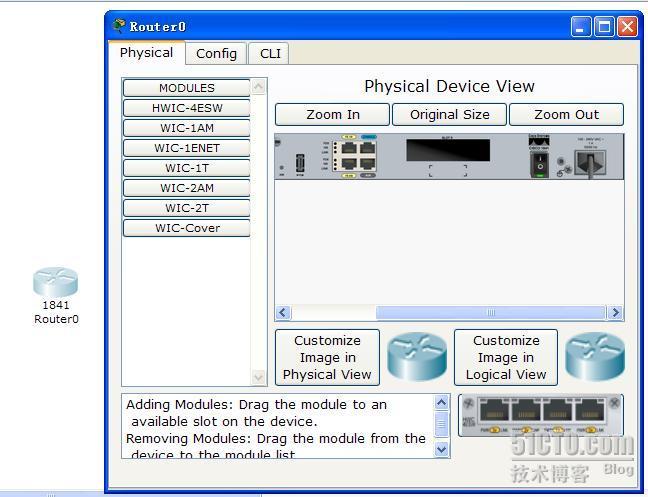648x497 pixels.
Task: Click the router USB port
Action: coord(300,163)
